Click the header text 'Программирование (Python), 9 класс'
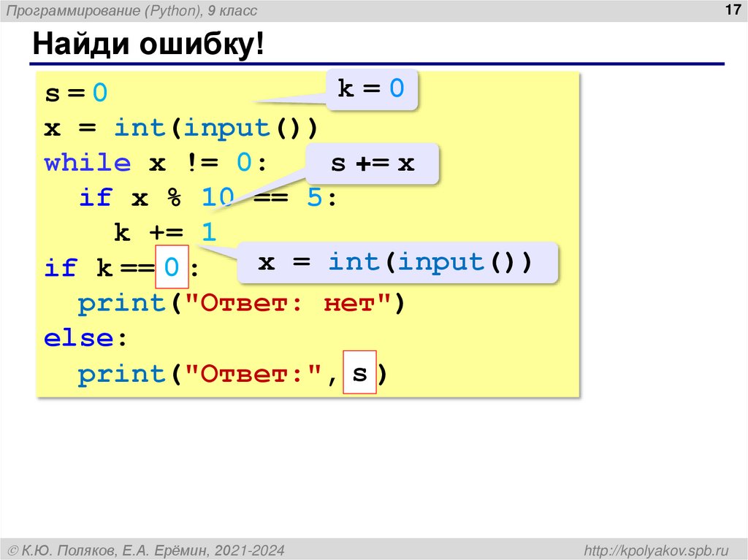 pyautogui.click(x=131, y=10)
